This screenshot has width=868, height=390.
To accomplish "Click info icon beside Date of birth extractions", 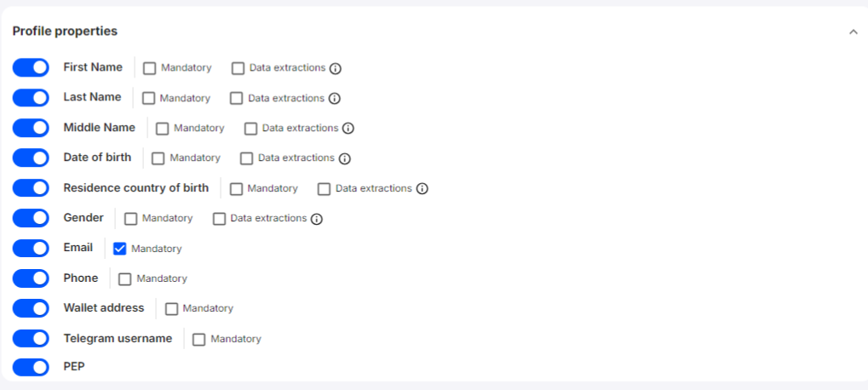I will coord(345,158).
